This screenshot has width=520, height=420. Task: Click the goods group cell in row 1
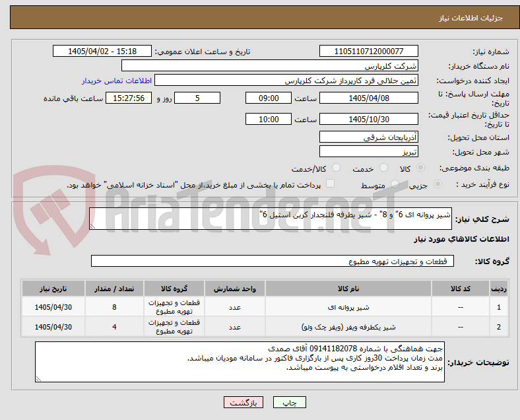click(x=174, y=307)
